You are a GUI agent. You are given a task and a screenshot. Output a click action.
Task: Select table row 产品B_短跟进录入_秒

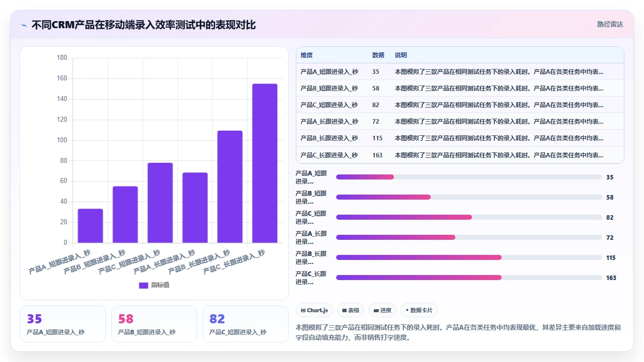tap(460, 88)
